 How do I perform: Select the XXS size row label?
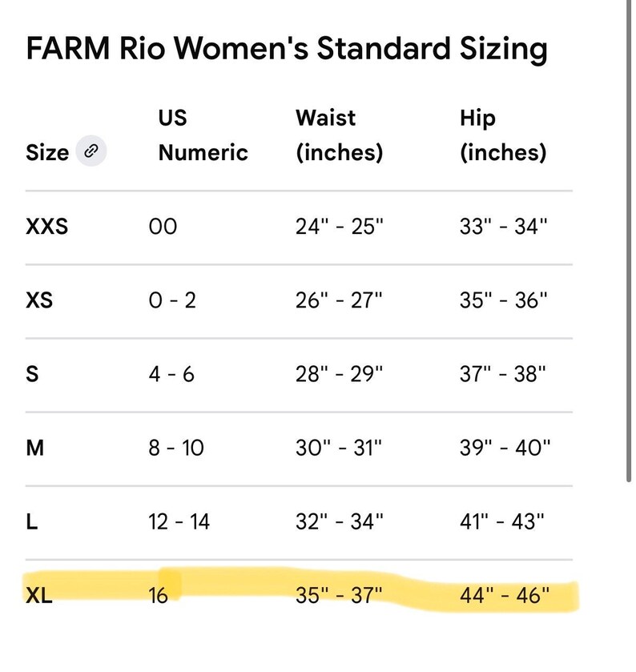(47, 226)
